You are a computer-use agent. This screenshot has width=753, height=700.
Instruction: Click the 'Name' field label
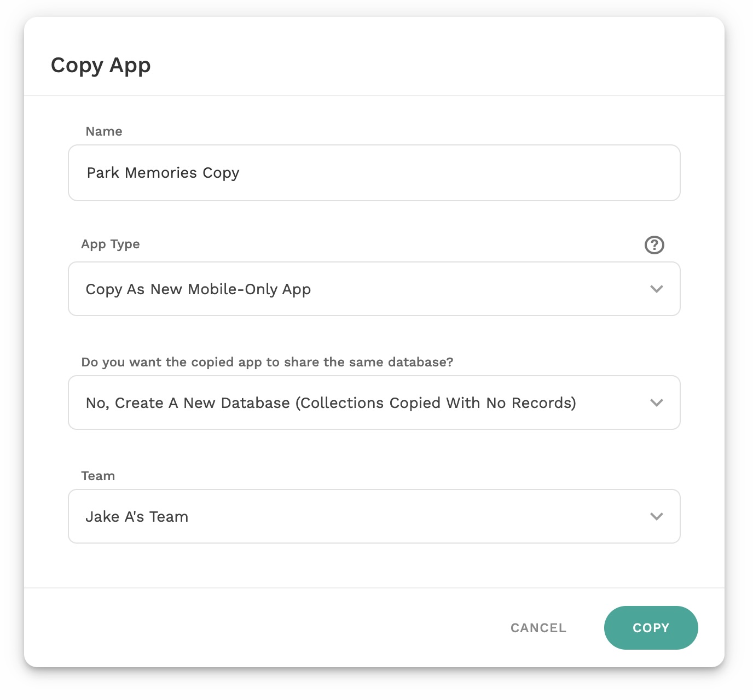pyautogui.click(x=104, y=131)
